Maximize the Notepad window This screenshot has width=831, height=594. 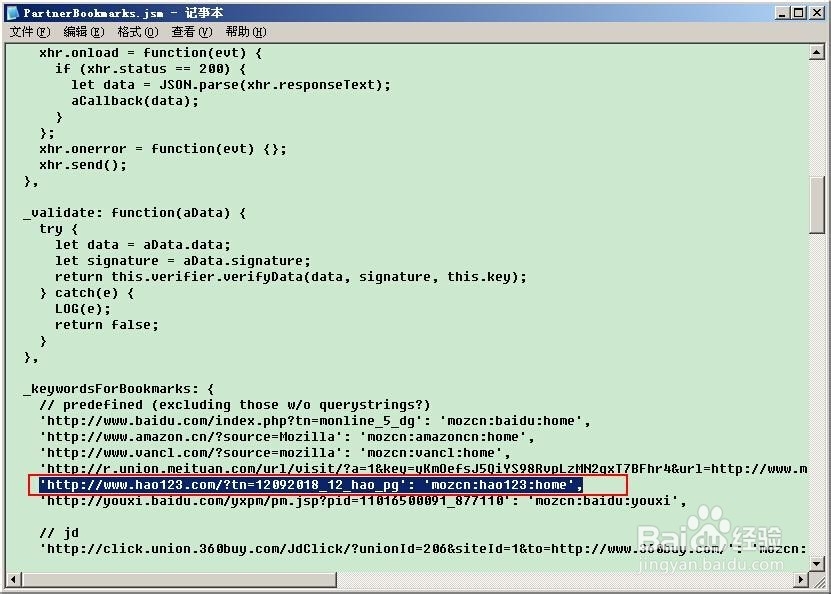798,13
